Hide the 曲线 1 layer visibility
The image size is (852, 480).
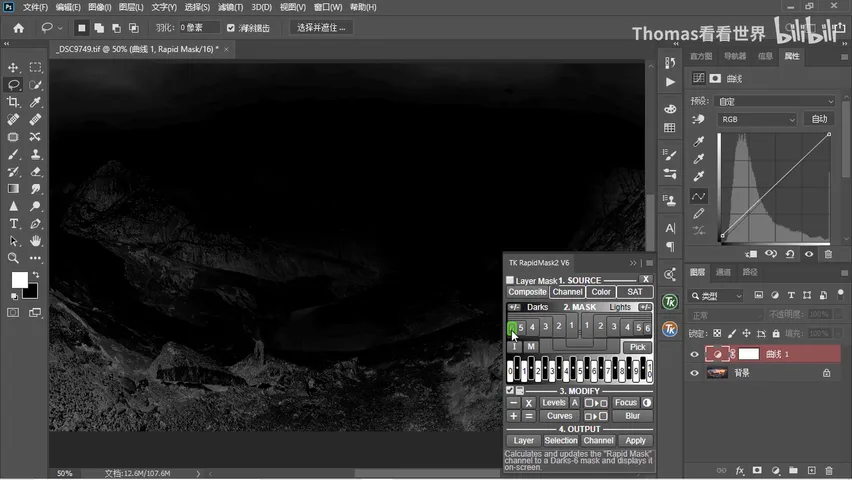click(694, 354)
